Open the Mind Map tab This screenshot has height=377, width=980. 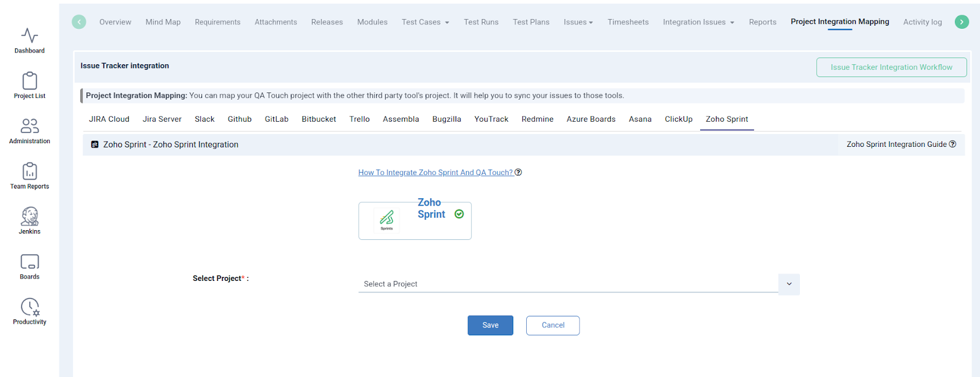point(163,22)
